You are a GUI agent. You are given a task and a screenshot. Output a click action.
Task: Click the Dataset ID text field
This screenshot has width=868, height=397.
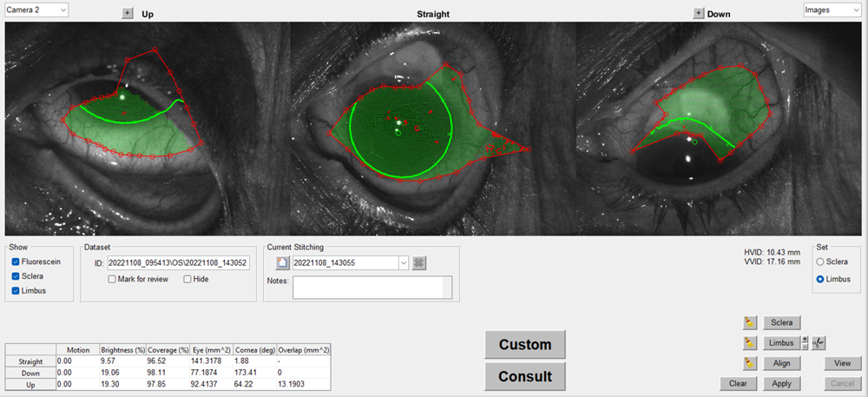tap(178, 263)
